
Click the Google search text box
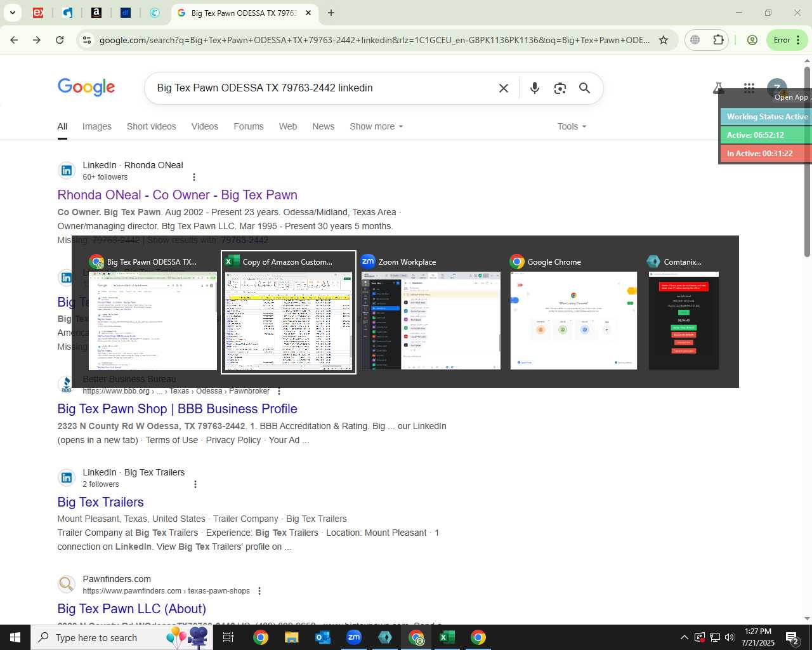click(324, 88)
